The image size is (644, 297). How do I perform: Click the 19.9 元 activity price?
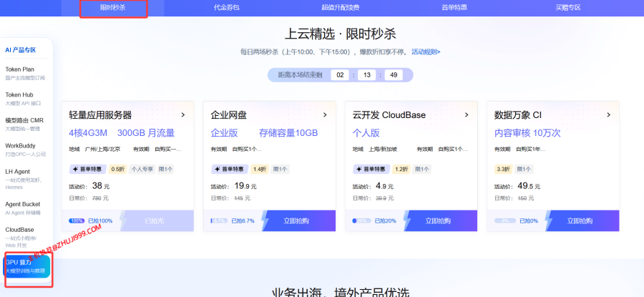coord(245,186)
